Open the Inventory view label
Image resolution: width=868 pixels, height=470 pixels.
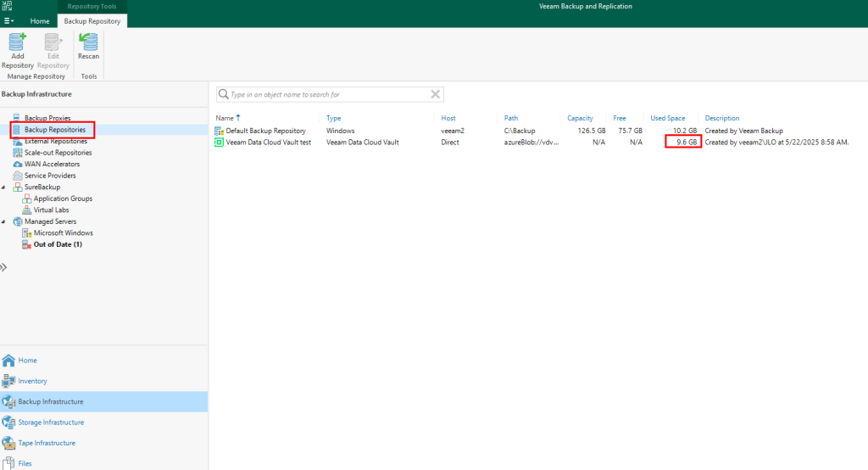pos(33,381)
